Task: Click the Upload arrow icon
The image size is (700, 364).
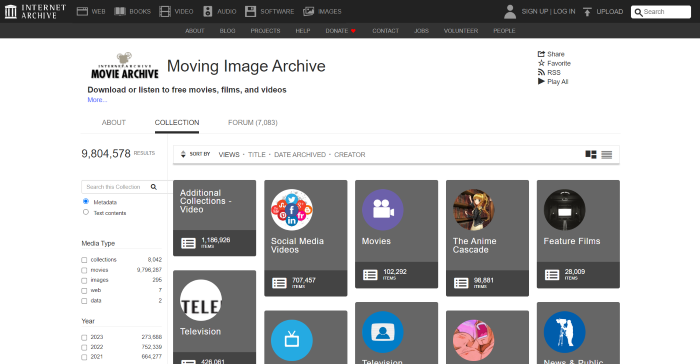Action: (x=588, y=12)
